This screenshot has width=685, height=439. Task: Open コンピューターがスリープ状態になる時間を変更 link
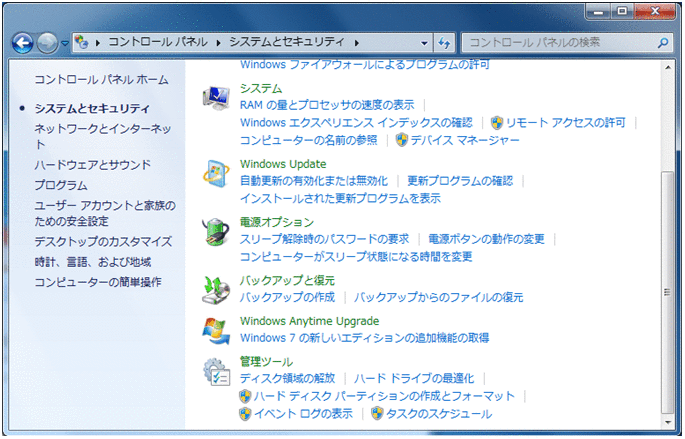click(x=356, y=256)
